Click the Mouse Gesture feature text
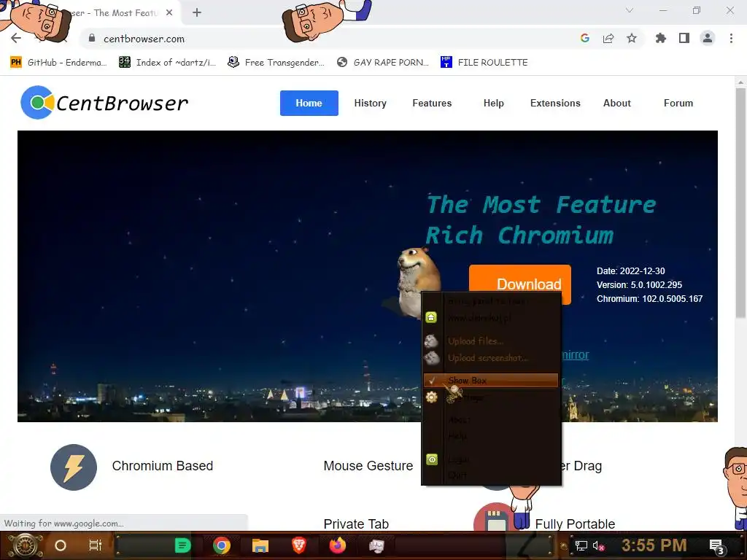 tap(368, 466)
